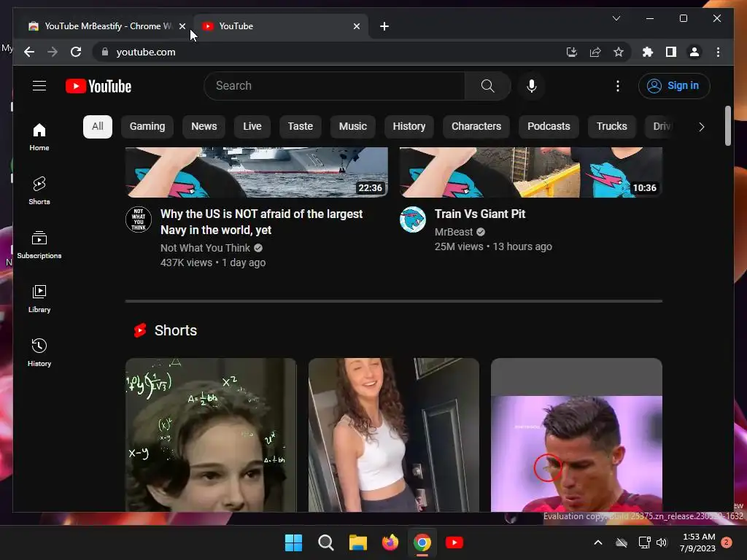Viewport: 747px width, 560px height.
Task: Close the YouTube MrBeastify tab
Action: tap(182, 26)
